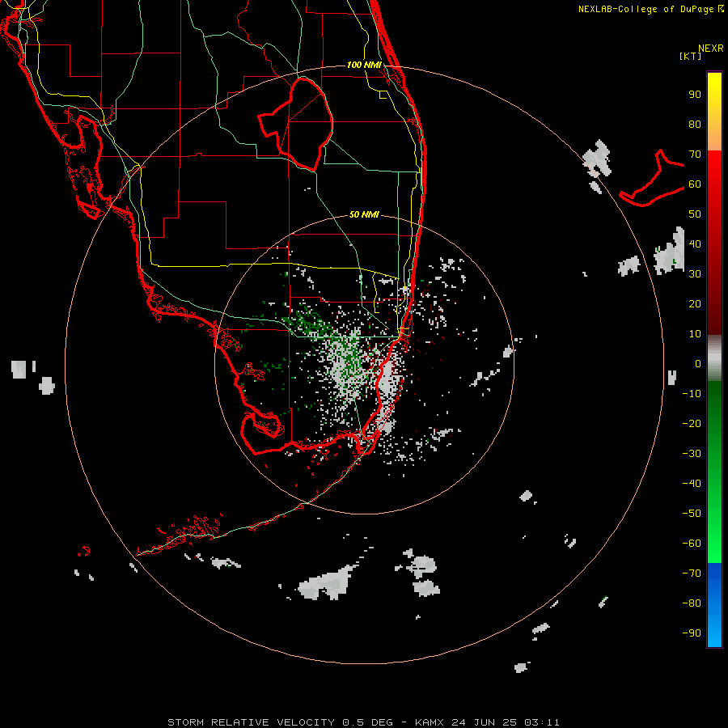This screenshot has width=728, height=728.
Task: Click the Grand Bahama island outline at right
Action: [652, 178]
